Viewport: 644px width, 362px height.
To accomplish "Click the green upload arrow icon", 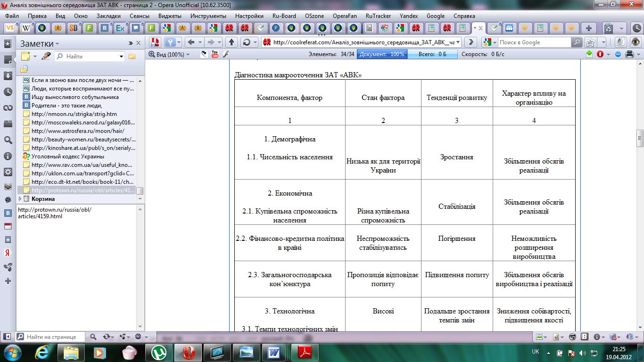I will (x=589, y=54).
